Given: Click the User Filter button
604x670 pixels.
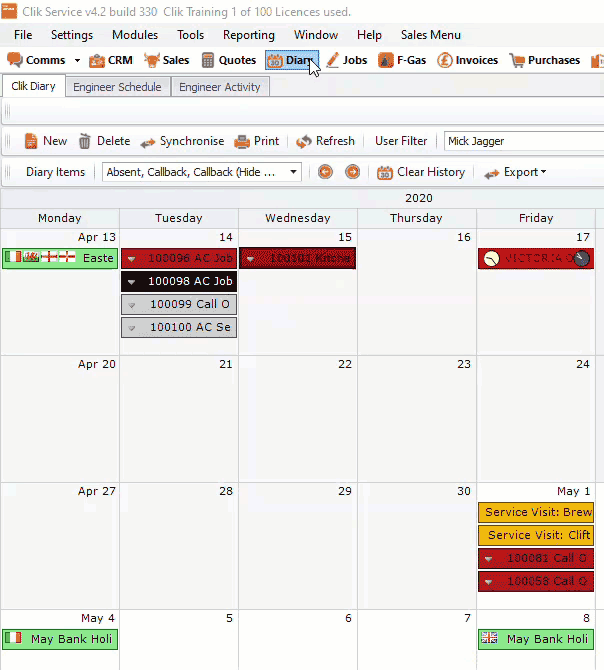Looking at the screenshot, I should [401, 141].
